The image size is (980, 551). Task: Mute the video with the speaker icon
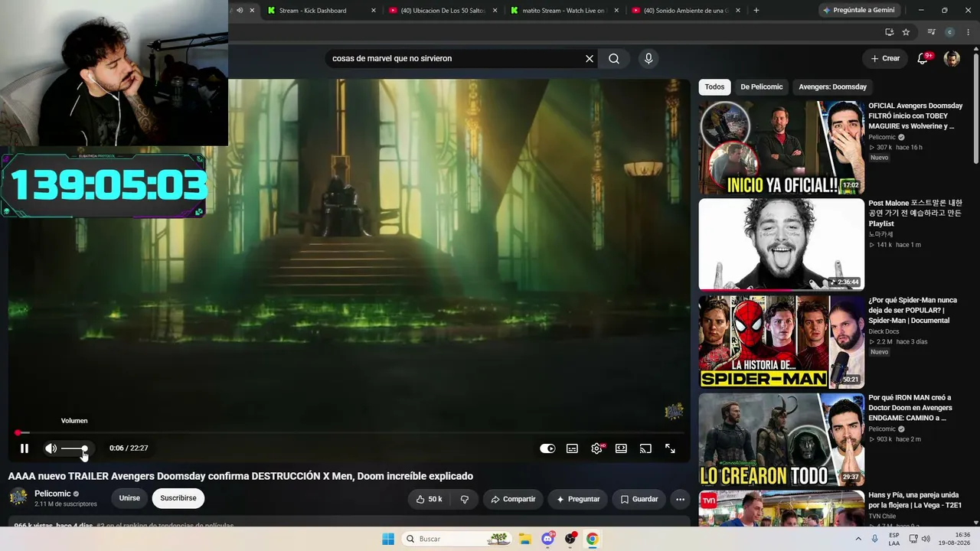point(51,448)
